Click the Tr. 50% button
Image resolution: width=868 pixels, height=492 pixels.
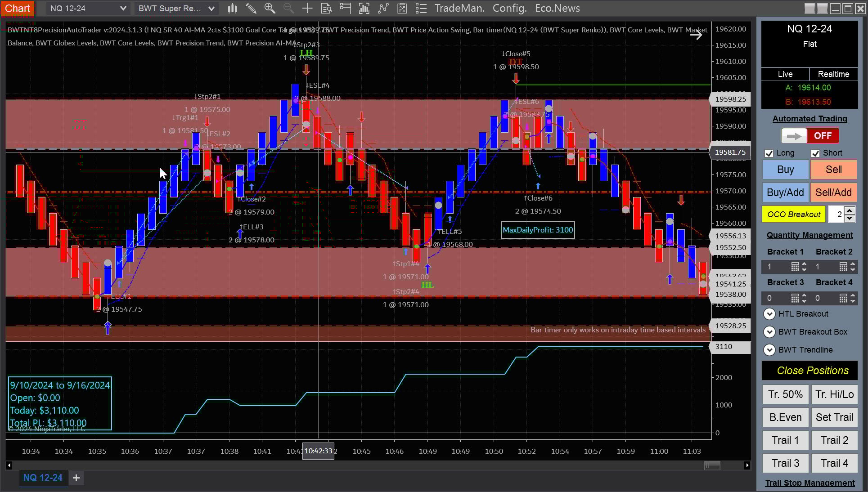pos(785,394)
